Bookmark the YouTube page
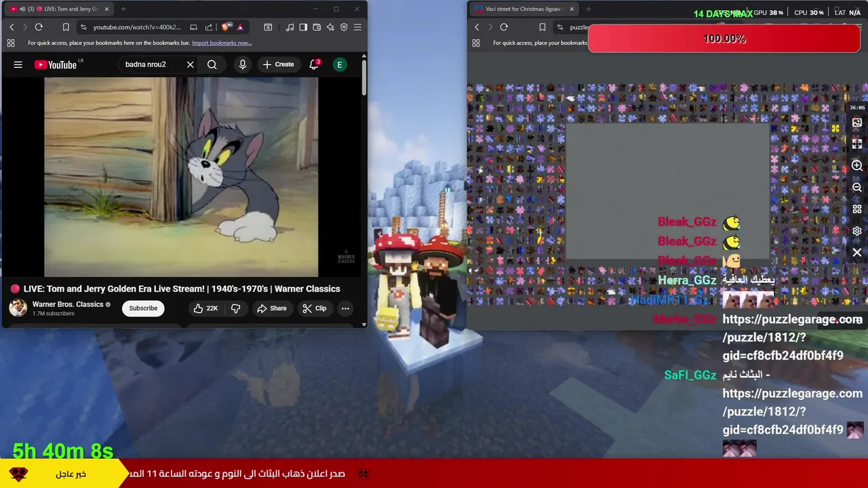The image size is (868, 488). click(x=66, y=27)
